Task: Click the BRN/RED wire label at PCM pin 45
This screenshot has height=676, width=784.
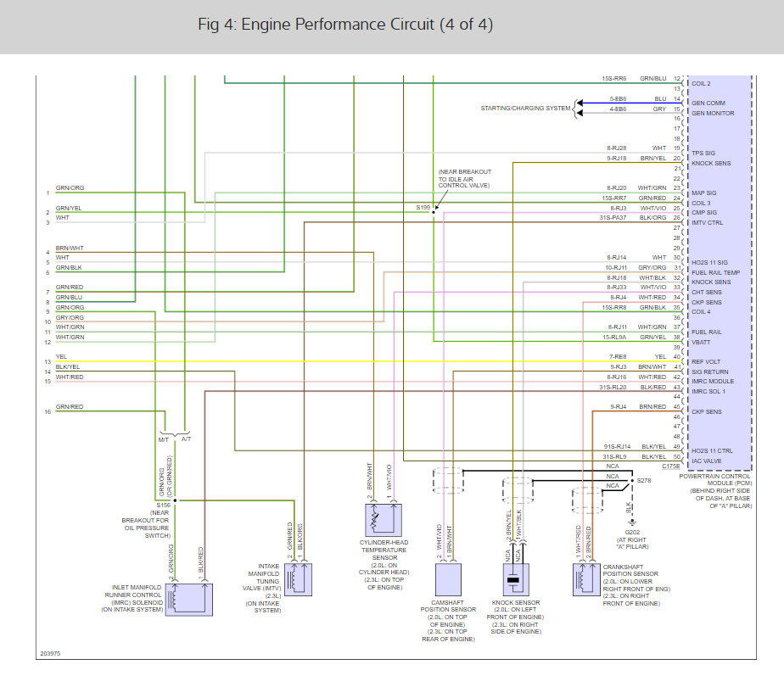Action: tap(652, 406)
